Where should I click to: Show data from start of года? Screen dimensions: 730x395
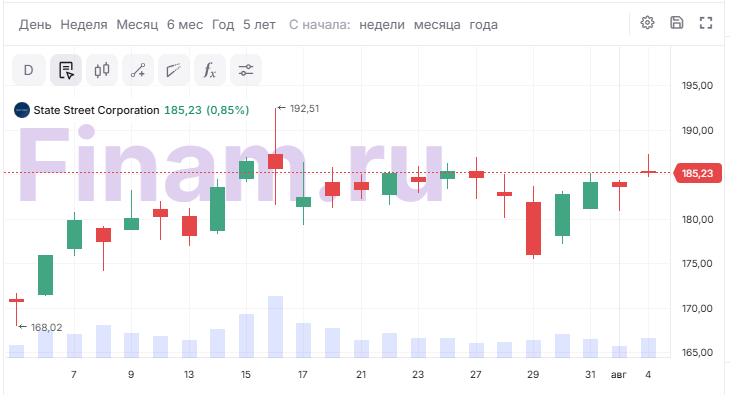483,25
